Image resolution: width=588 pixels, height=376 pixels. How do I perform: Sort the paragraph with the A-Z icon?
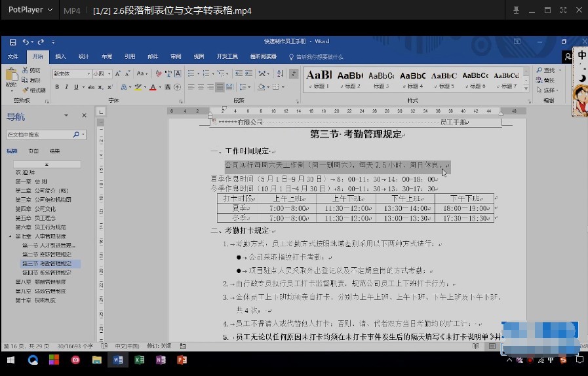tap(280, 73)
